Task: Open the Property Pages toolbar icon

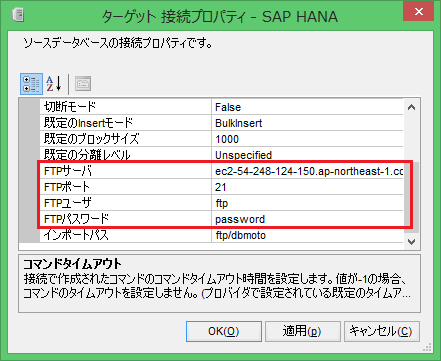Action: (x=83, y=84)
